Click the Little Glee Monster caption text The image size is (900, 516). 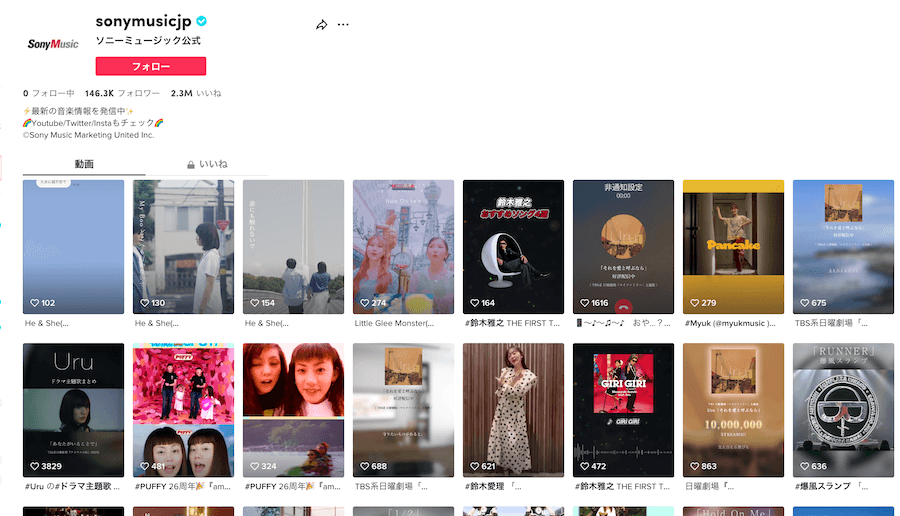click(394, 323)
